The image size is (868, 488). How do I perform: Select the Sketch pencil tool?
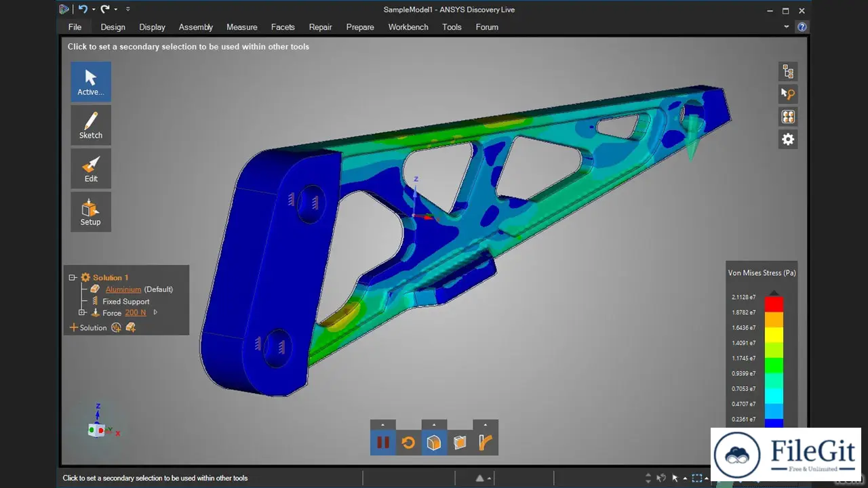(x=91, y=125)
